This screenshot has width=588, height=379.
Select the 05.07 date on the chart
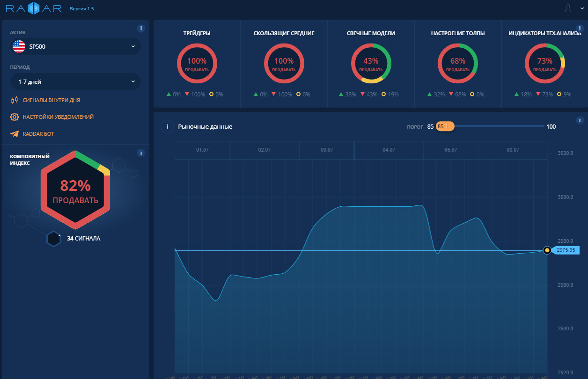click(x=451, y=150)
